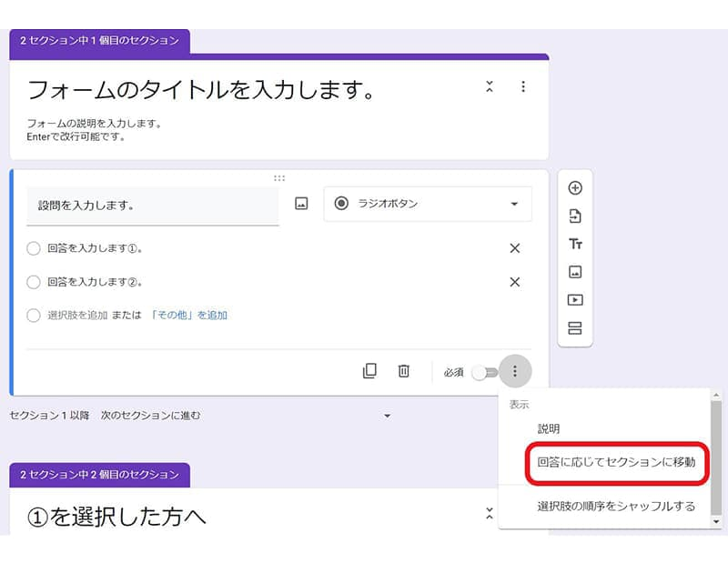Add section from side toolbar
The height and width of the screenshot is (573, 728).
(575, 328)
